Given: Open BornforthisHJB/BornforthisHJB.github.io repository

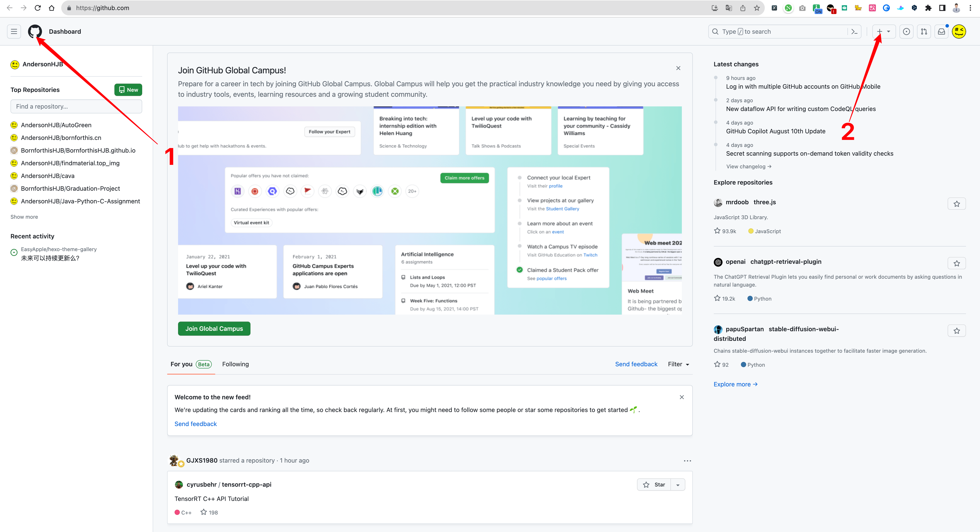Looking at the screenshot, I should tap(78, 150).
